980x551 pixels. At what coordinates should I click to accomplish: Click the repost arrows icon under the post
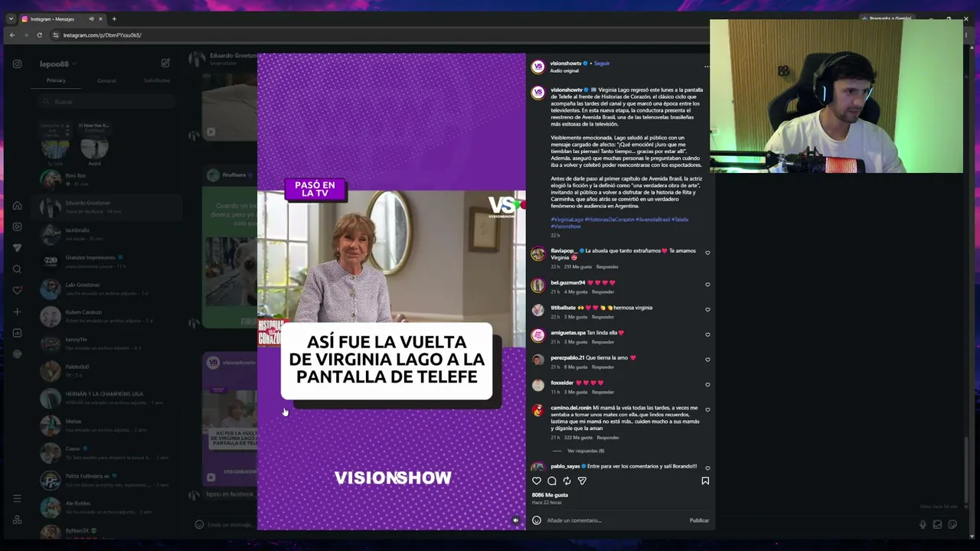(x=567, y=481)
